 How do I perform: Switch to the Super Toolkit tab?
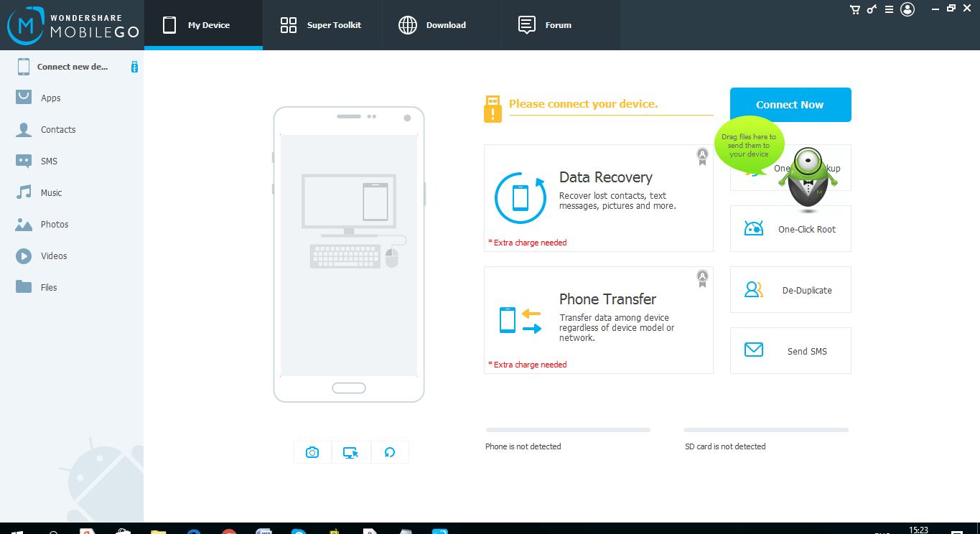(322, 25)
